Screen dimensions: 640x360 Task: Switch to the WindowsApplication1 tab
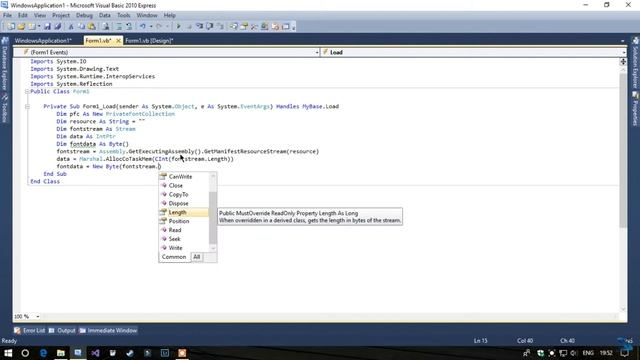click(43, 40)
